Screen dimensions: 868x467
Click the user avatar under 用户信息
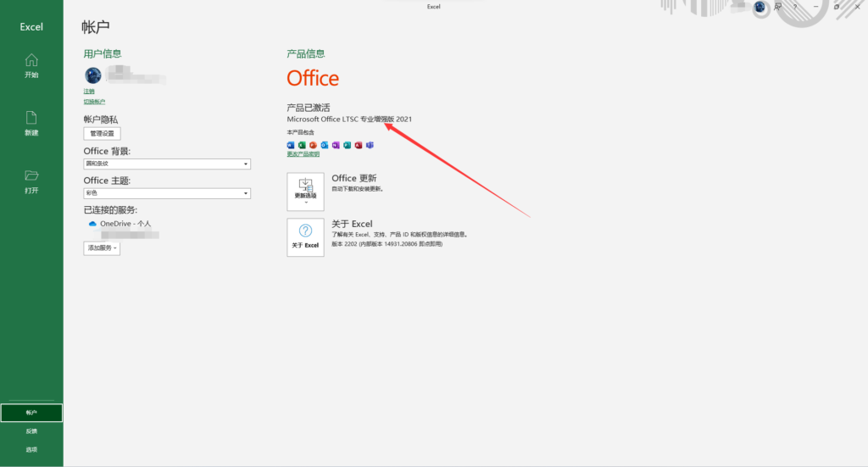click(x=93, y=75)
